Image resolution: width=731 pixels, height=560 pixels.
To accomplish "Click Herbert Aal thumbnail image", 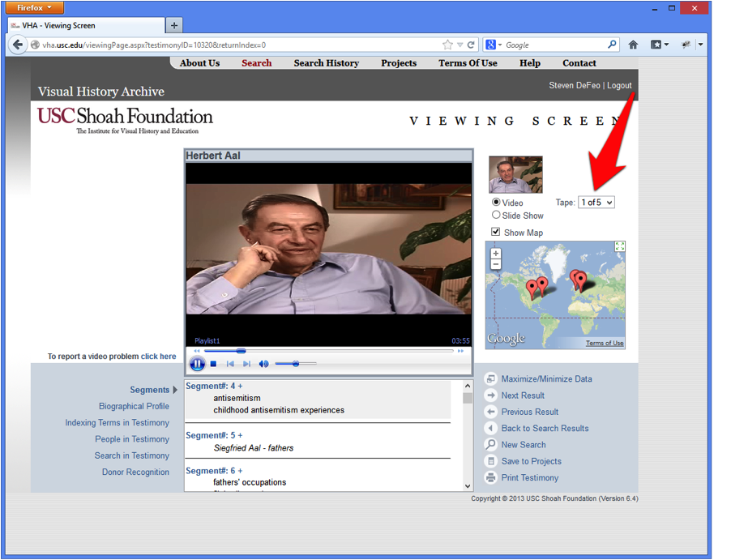I will 515,174.
